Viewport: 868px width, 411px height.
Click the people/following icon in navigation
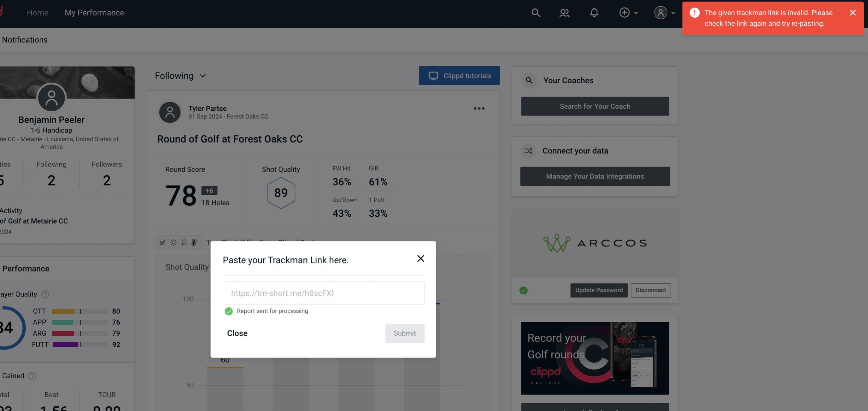[x=564, y=12]
